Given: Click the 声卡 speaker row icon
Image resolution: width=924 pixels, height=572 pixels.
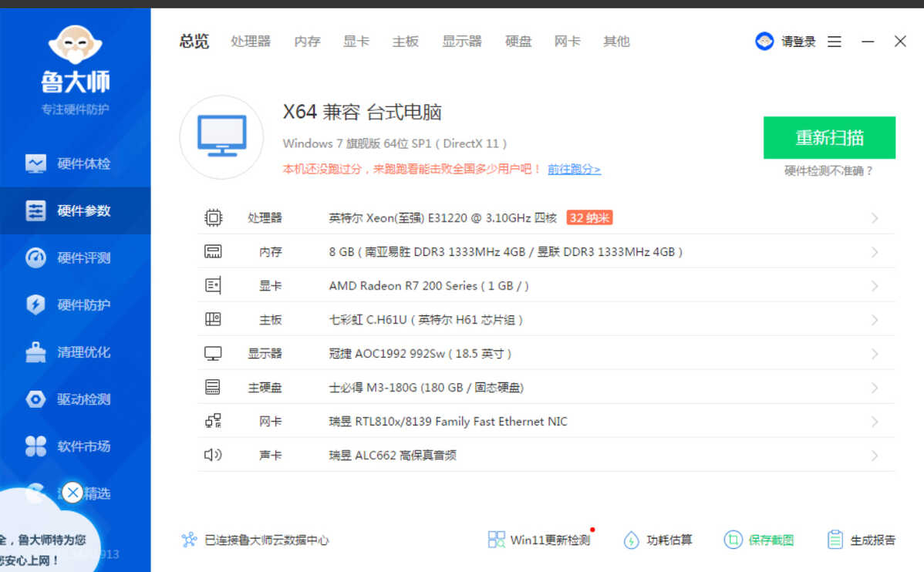Looking at the screenshot, I should pos(214,456).
